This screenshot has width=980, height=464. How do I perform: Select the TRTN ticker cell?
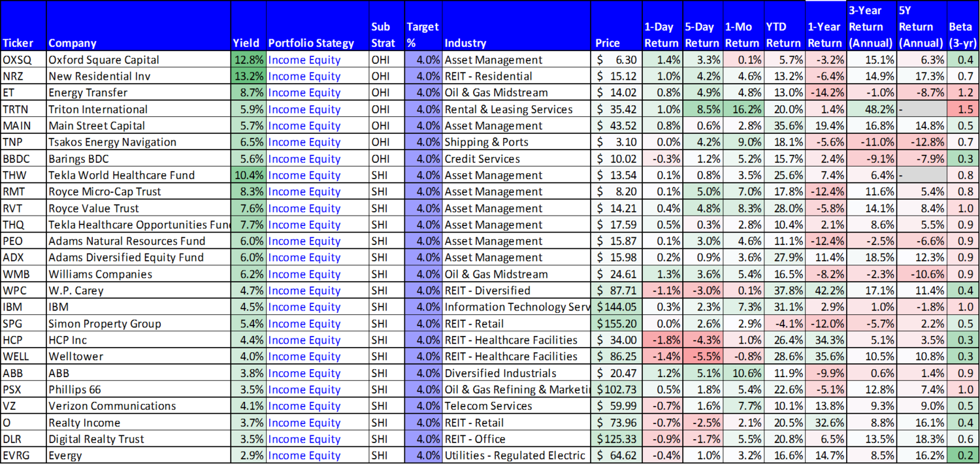(x=24, y=109)
